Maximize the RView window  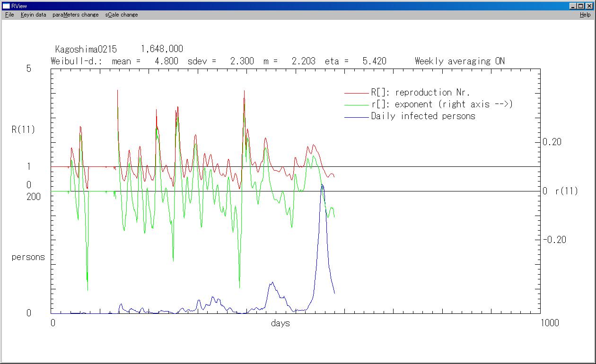click(x=581, y=6)
